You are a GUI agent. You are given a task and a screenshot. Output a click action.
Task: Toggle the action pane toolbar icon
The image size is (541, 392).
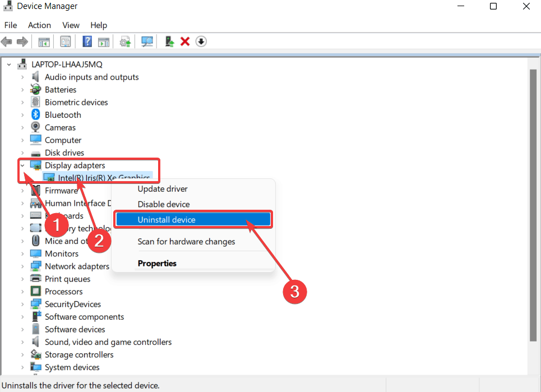coord(104,41)
